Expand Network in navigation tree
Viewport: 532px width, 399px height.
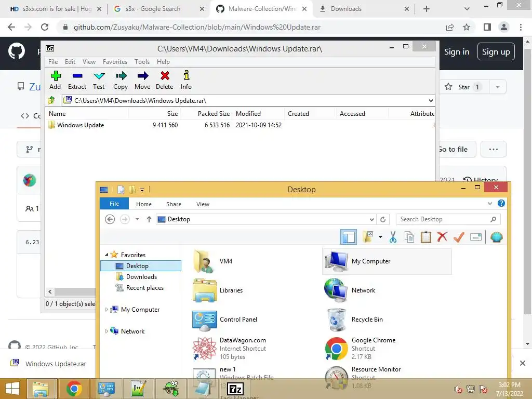click(107, 331)
